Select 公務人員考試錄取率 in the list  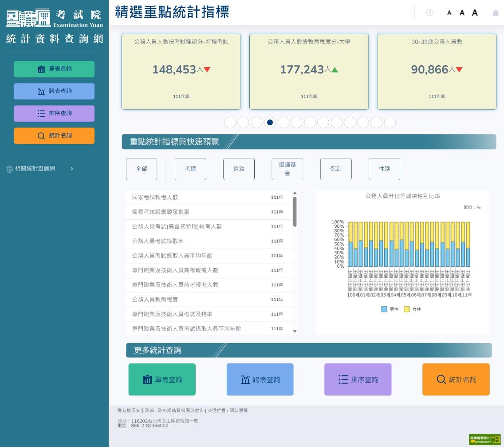(157, 241)
